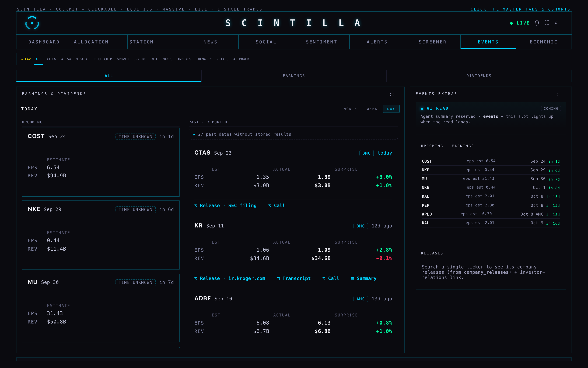Viewport: 588px width, 368px height.
Task: Switch the calendar view to Week
Action: click(x=372, y=109)
